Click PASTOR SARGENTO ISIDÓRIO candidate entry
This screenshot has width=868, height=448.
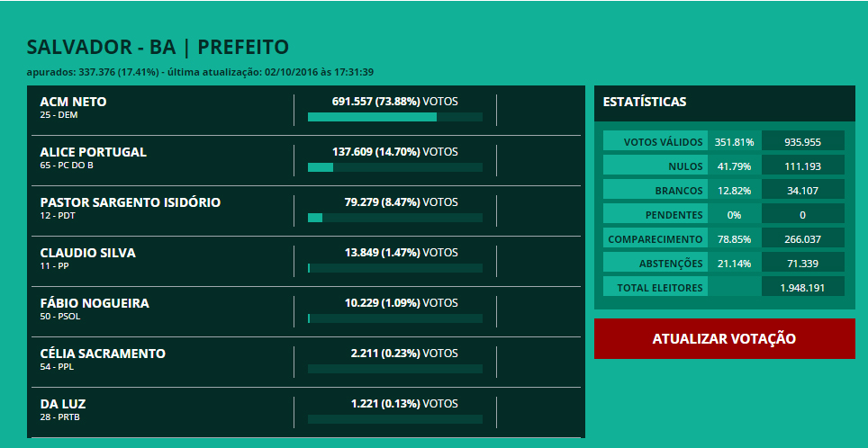coord(130,202)
